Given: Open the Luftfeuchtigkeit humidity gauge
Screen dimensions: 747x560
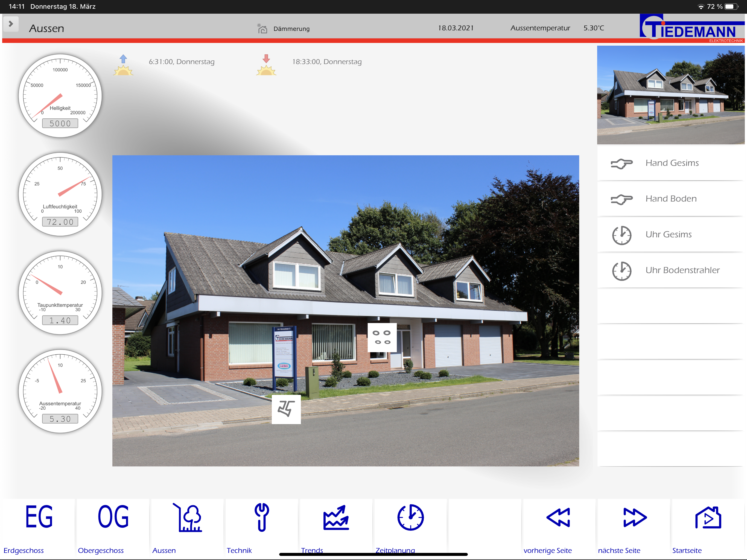Looking at the screenshot, I should pyautogui.click(x=60, y=194).
